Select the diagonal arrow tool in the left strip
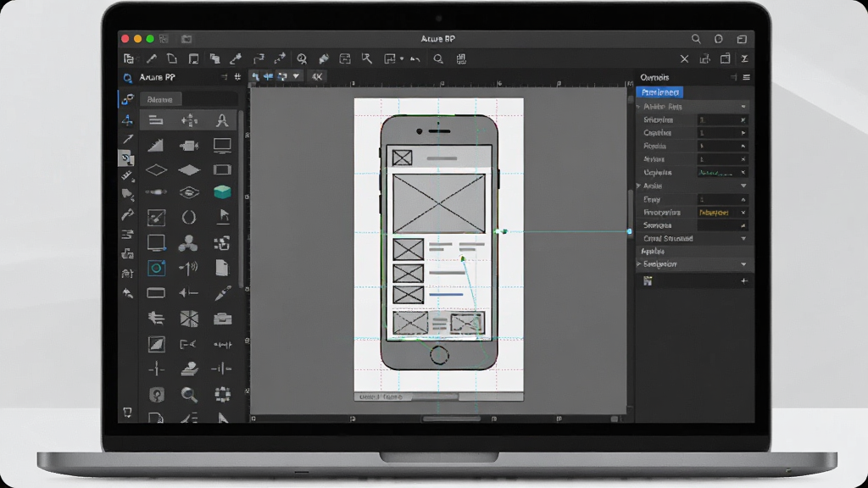868x488 pixels. 128,139
